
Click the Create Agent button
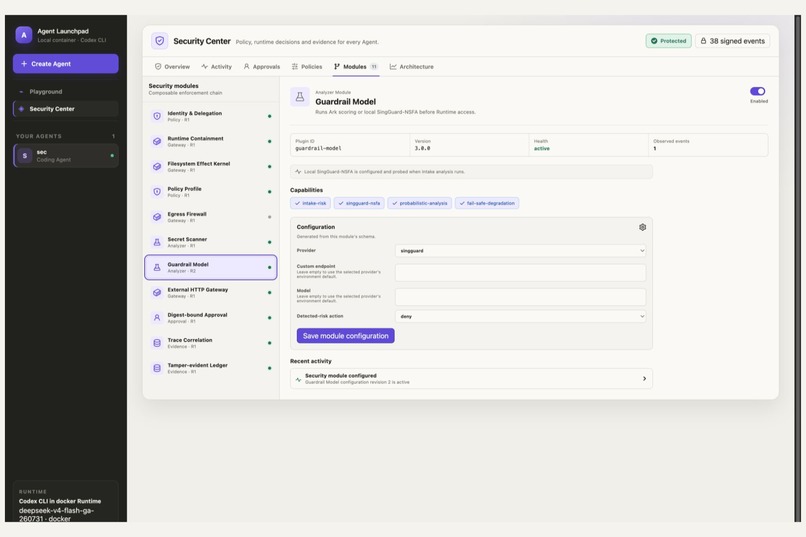[66, 64]
